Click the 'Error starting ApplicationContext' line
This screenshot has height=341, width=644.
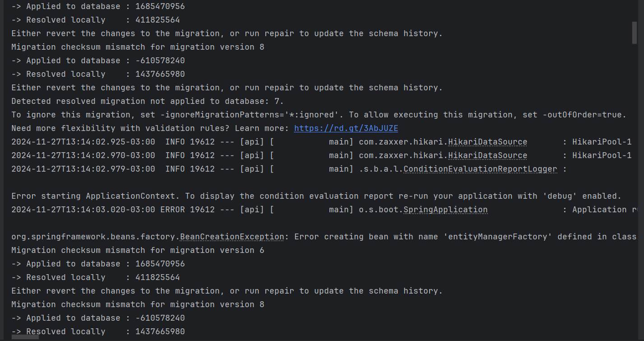[316, 196]
